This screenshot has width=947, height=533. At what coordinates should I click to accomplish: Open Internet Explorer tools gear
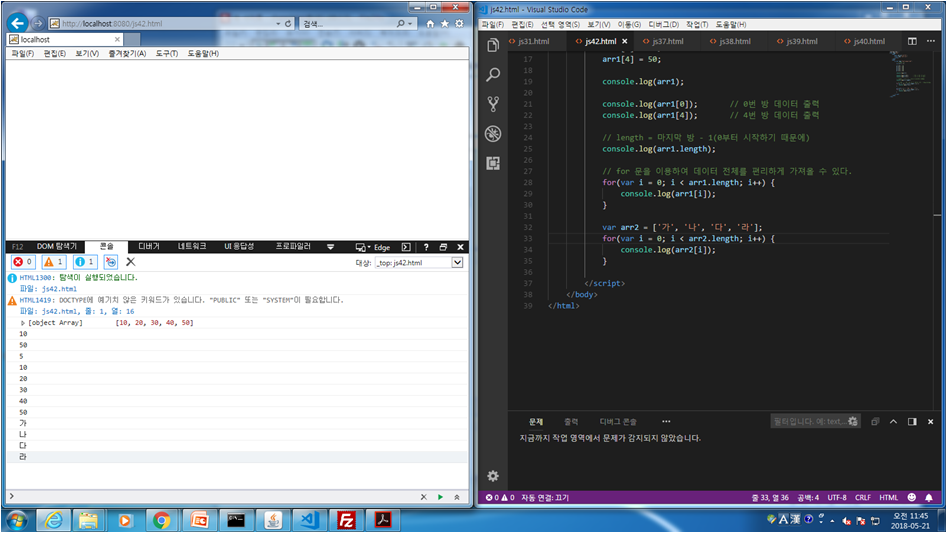point(460,24)
